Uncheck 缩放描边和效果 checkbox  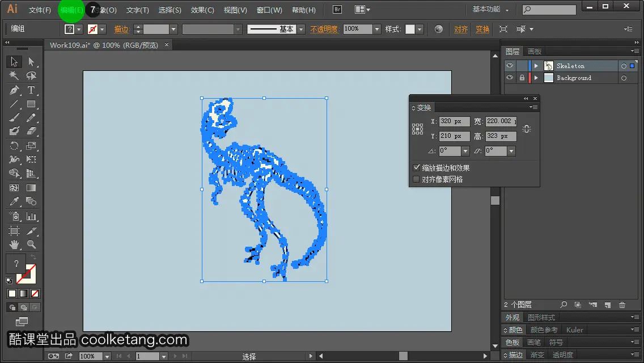(417, 168)
